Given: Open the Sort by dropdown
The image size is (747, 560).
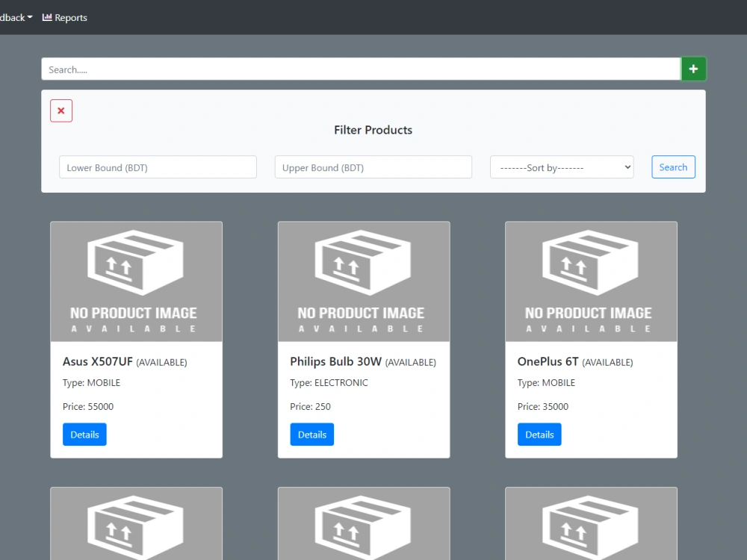Looking at the screenshot, I should click(561, 167).
